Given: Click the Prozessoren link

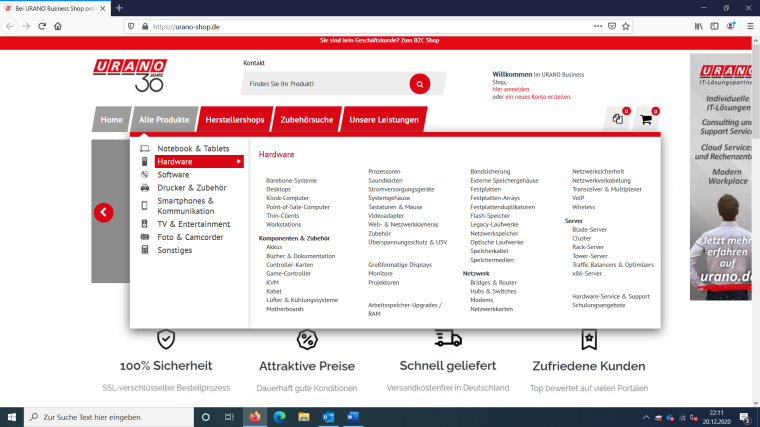Looking at the screenshot, I should tap(384, 171).
